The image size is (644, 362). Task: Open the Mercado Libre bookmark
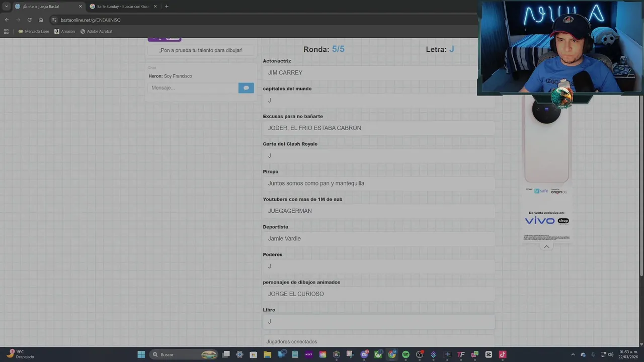[34, 31]
